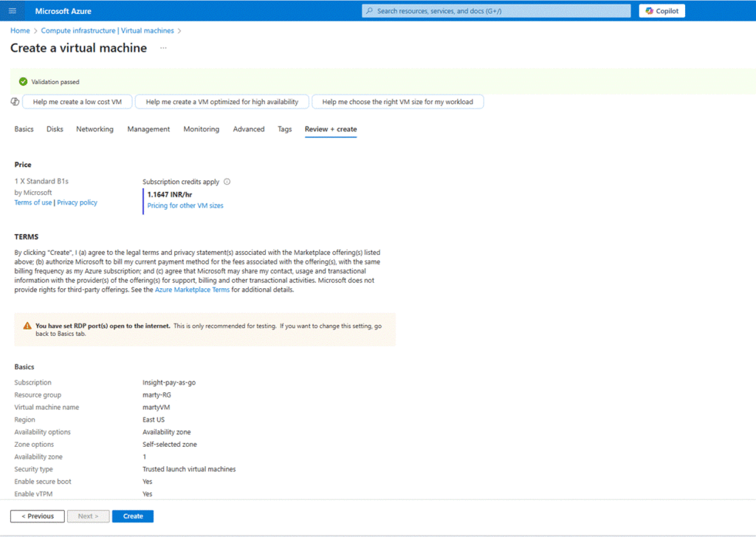Open the Disks tab
Screen dimensions: 756x537
[55, 129]
